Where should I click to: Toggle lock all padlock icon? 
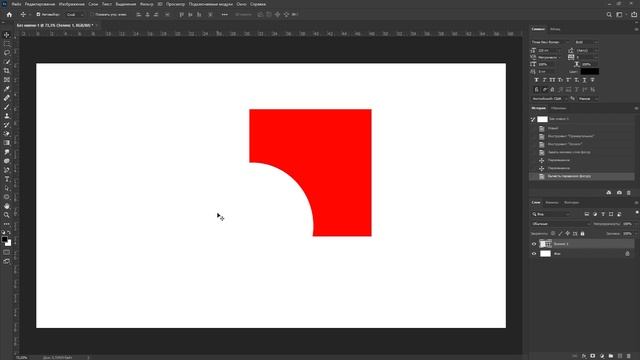pyautogui.click(x=582, y=233)
